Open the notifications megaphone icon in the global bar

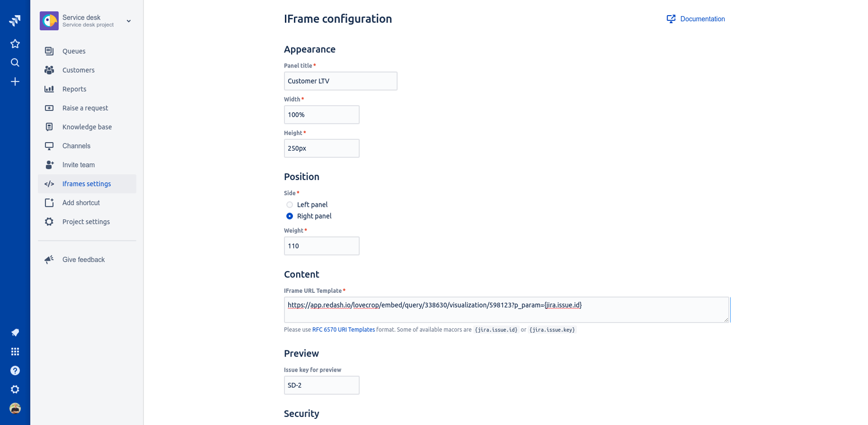[x=15, y=333]
